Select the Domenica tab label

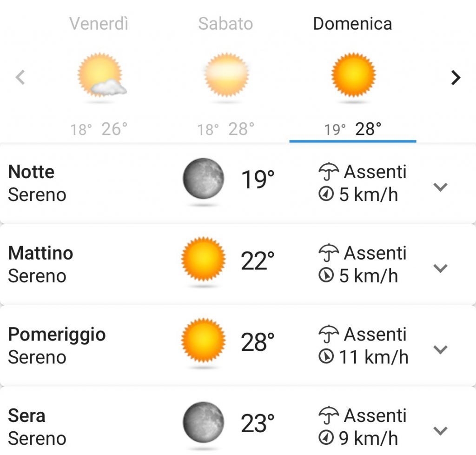[352, 23]
